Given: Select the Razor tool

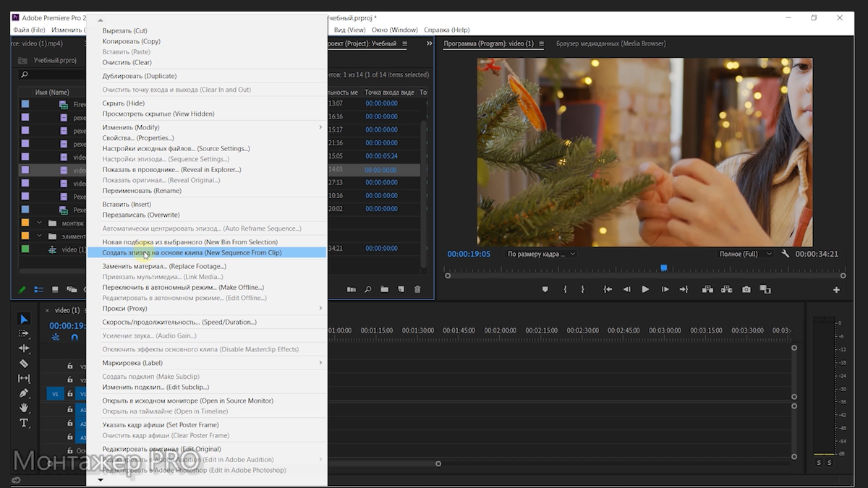Looking at the screenshot, I should (24, 364).
